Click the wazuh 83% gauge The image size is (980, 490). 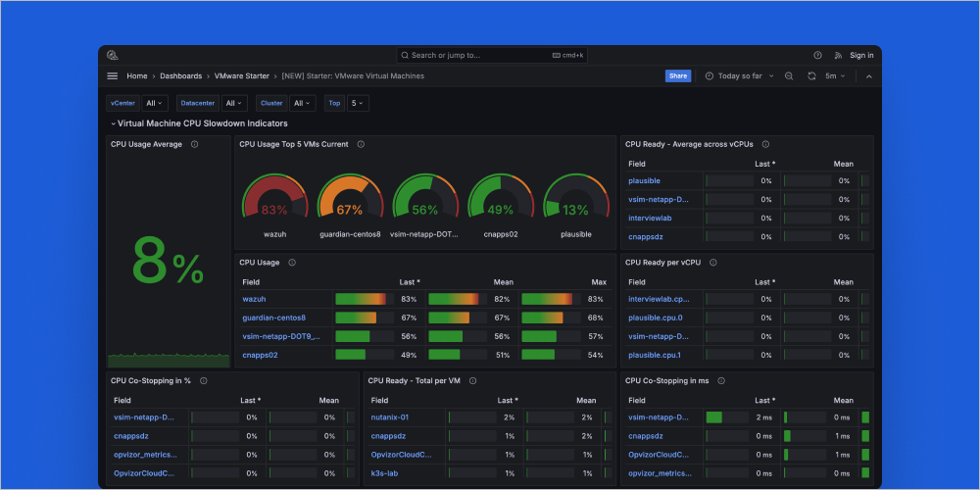coord(275,196)
